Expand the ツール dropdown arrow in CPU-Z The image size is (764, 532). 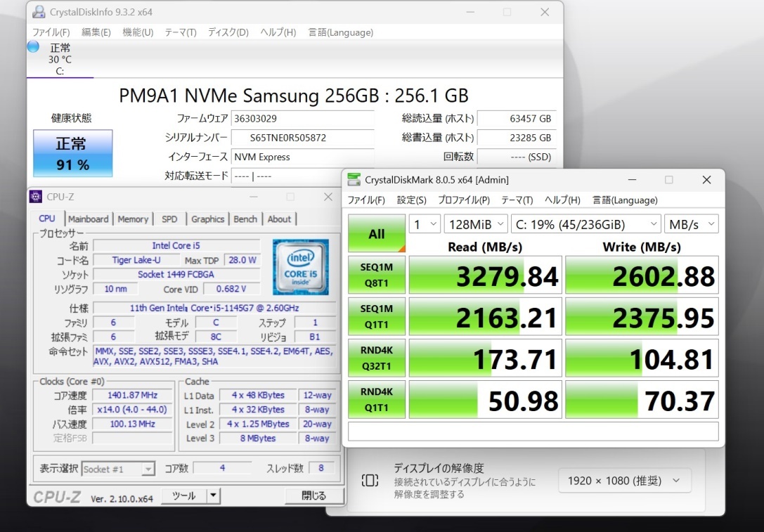(214, 496)
